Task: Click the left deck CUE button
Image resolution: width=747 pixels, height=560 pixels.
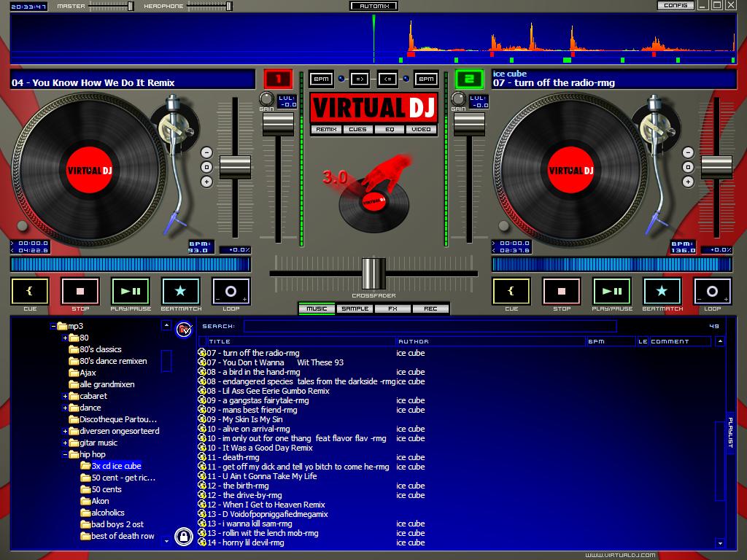Action: click(29, 291)
